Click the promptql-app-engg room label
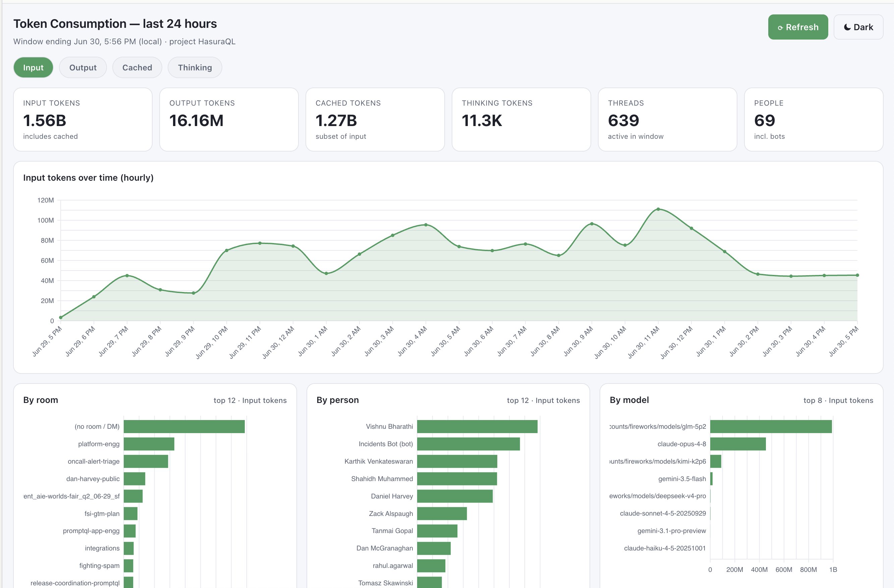 tap(91, 531)
